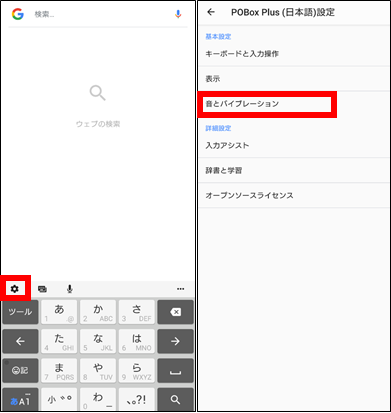
Task: Tap the や key
Action: tap(98, 371)
